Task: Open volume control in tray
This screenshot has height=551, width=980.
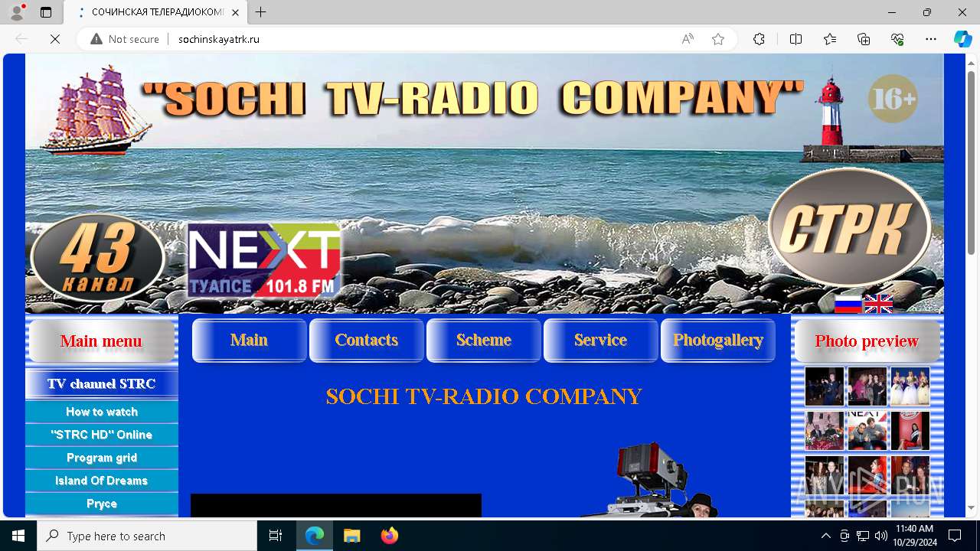Action: 880,536
